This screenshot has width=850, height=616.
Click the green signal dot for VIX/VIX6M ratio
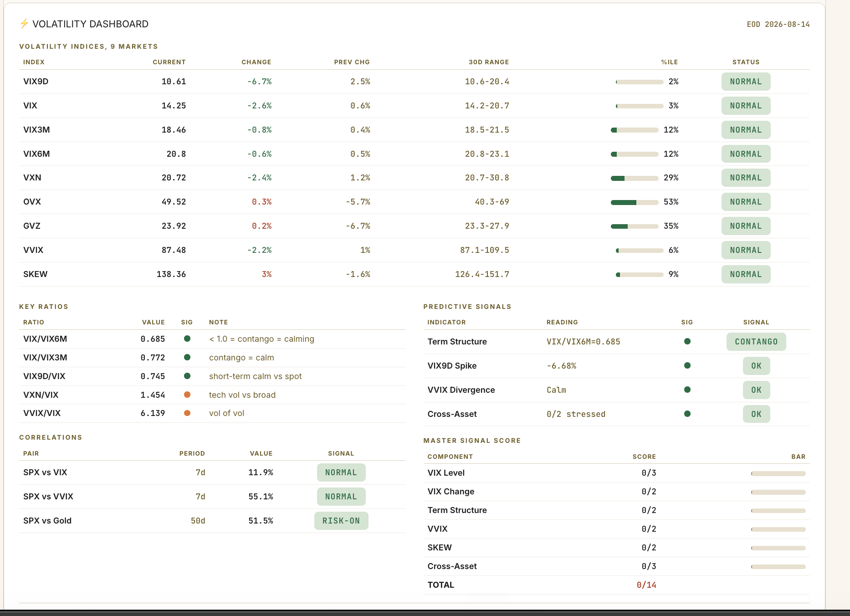pyautogui.click(x=187, y=339)
